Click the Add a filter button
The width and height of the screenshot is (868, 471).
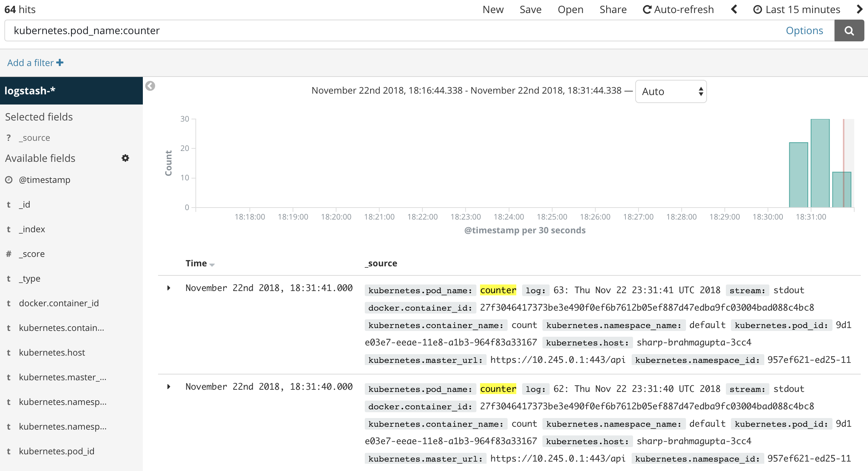click(34, 62)
